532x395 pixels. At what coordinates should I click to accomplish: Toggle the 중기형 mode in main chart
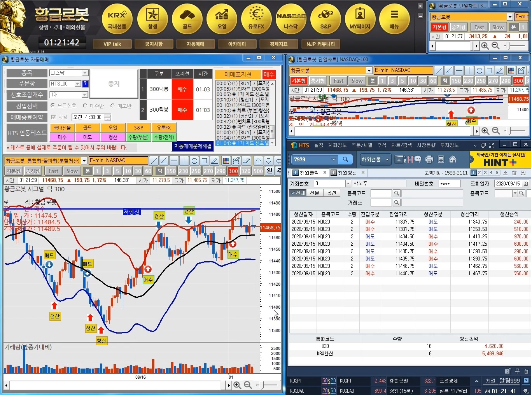tap(33, 171)
